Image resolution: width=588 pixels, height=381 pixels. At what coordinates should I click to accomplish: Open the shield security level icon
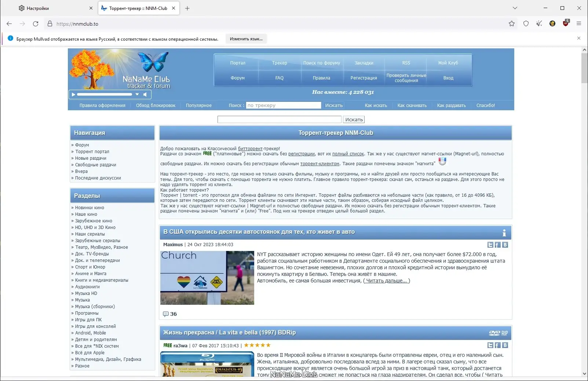[526, 24]
